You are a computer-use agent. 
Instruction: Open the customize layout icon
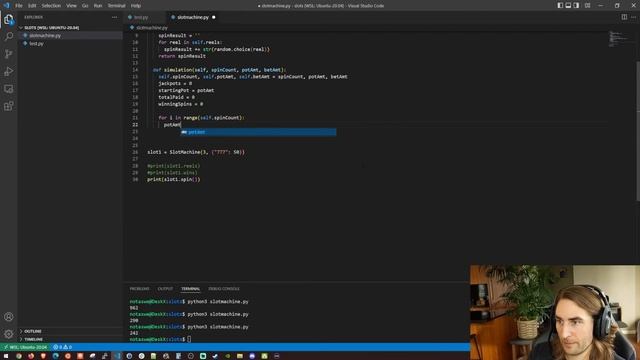(x=587, y=6)
